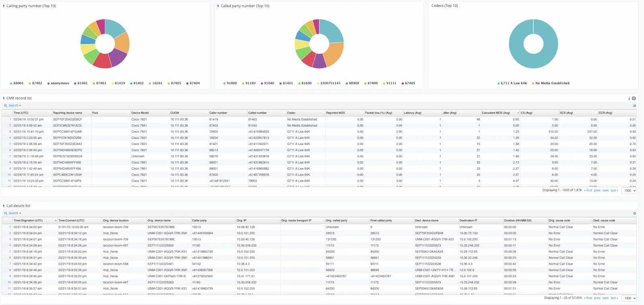This screenshot has height=305, width=644.
Task: Go to last page of CMR record list
Action: (614, 190)
